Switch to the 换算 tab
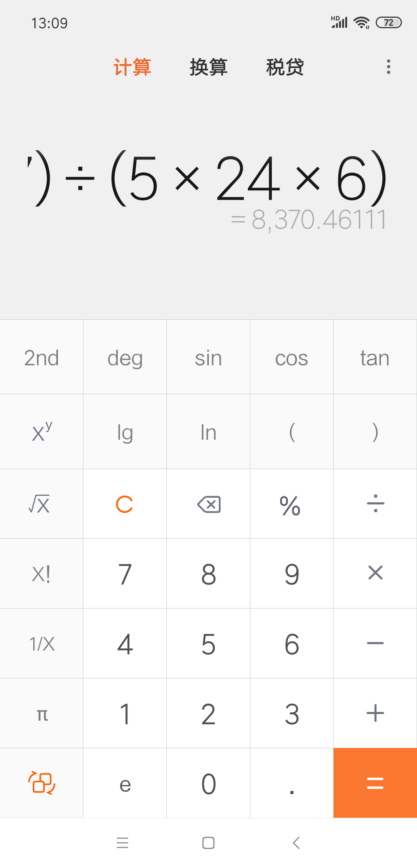 pyautogui.click(x=208, y=67)
